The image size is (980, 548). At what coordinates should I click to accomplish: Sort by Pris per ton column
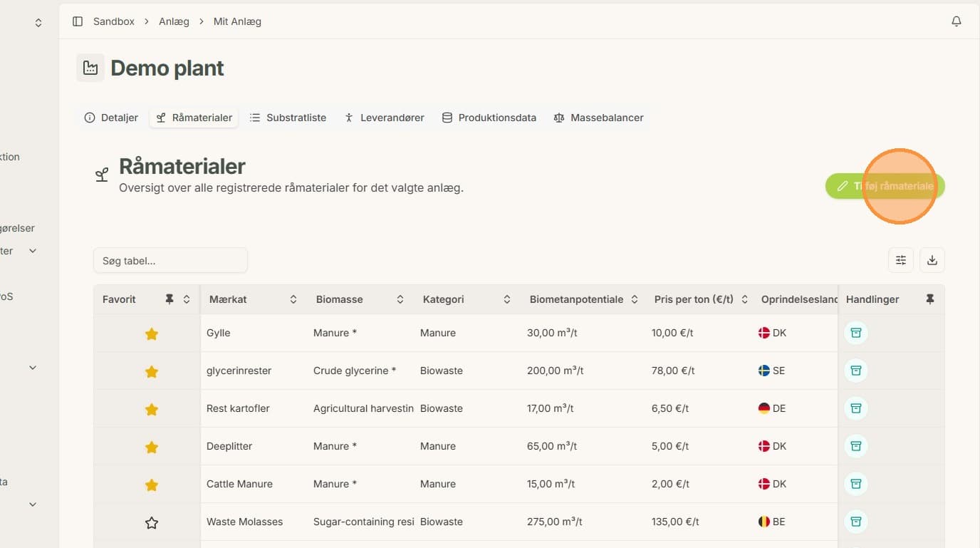745,299
